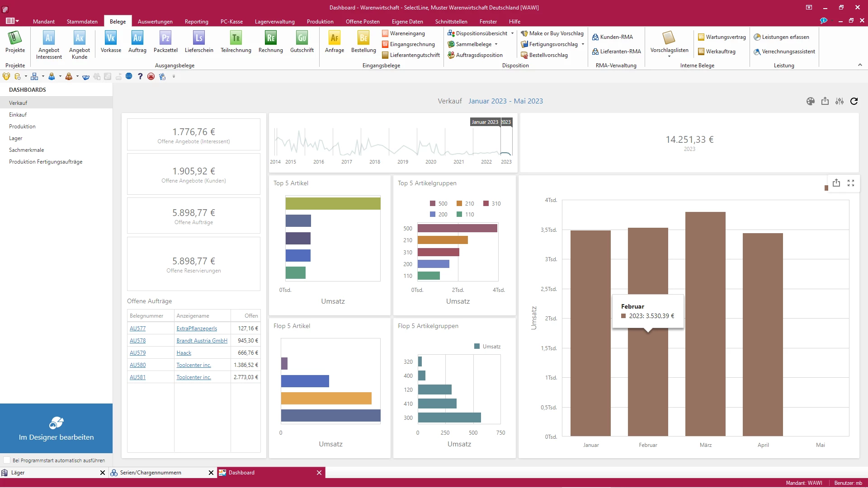Click the 500 legend swatch in Top 5 Artikelgruppen
The width and height of the screenshot is (868, 488).
point(433,204)
